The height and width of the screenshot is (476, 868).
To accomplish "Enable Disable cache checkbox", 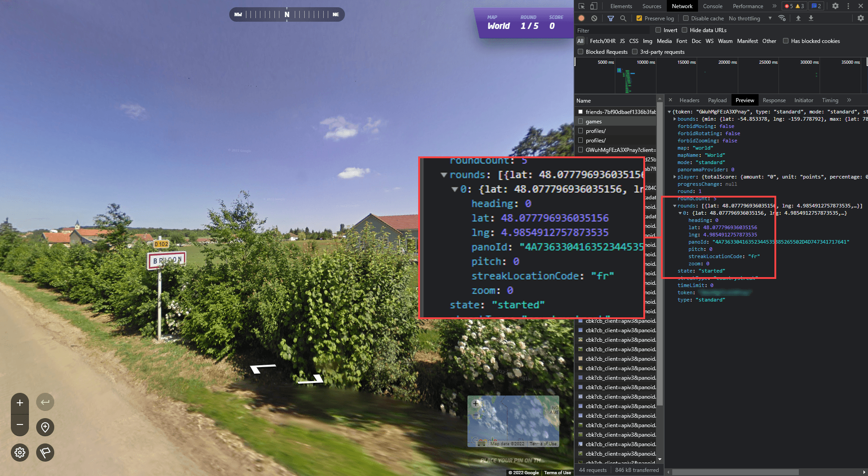I will pyautogui.click(x=686, y=19).
